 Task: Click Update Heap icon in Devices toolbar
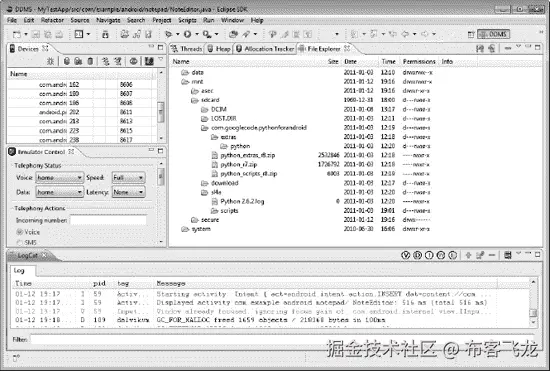67,61
